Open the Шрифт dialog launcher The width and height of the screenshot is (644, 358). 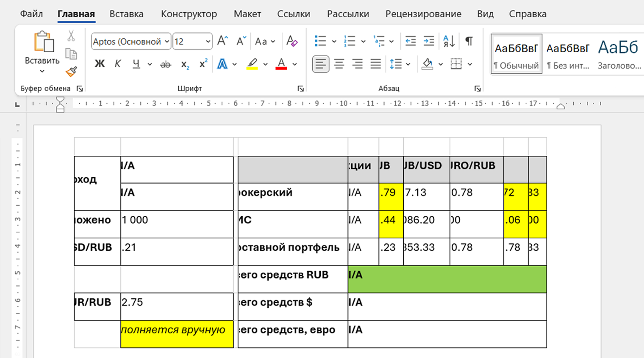pyautogui.click(x=300, y=88)
